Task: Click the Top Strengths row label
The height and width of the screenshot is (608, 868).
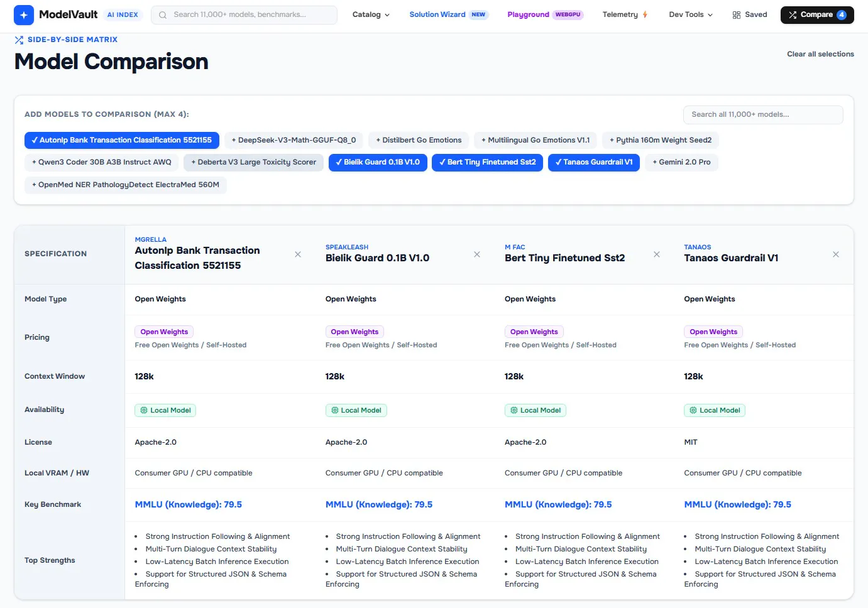Action: pyautogui.click(x=50, y=560)
